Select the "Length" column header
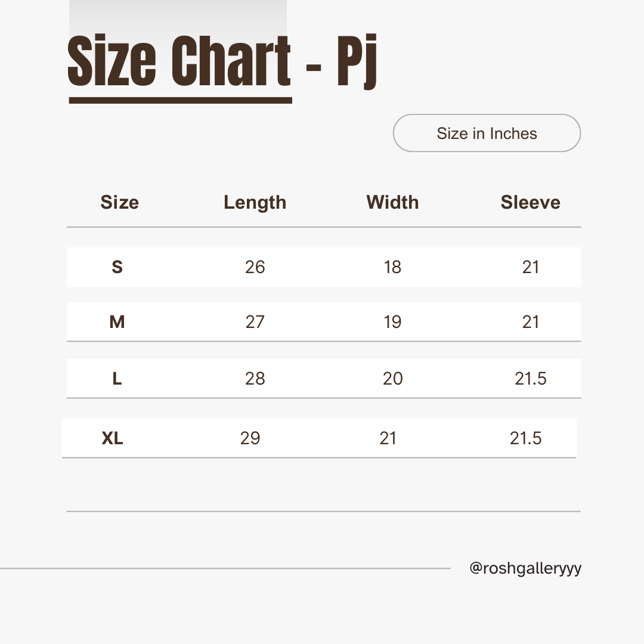This screenshot has width=644, height=644. click(255, 202)
